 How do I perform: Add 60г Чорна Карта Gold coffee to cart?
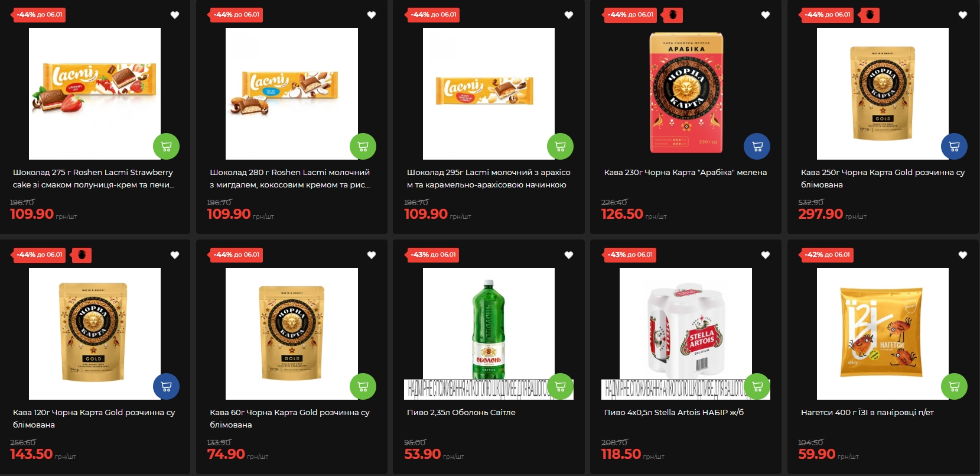coord(363,386)
